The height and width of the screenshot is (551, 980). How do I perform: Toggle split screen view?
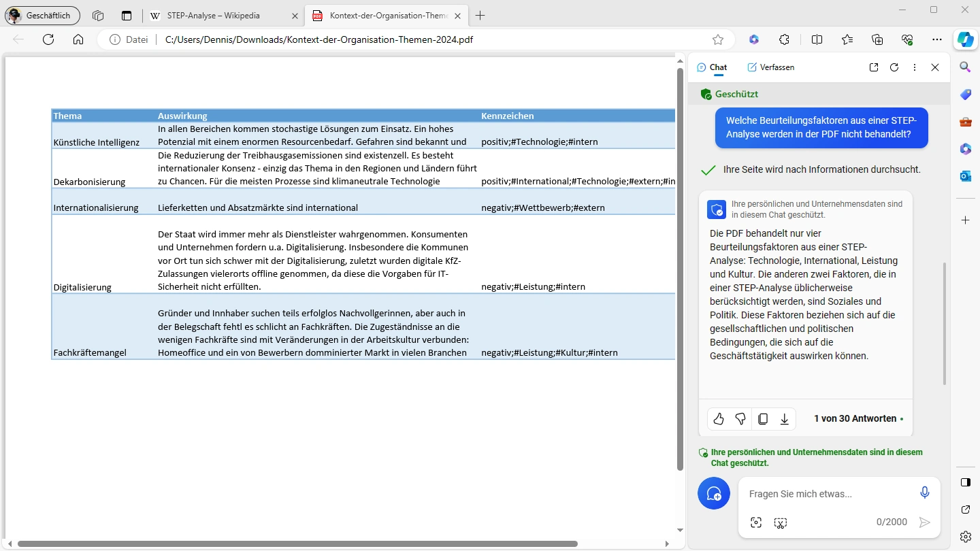click(x=817, y=39)
